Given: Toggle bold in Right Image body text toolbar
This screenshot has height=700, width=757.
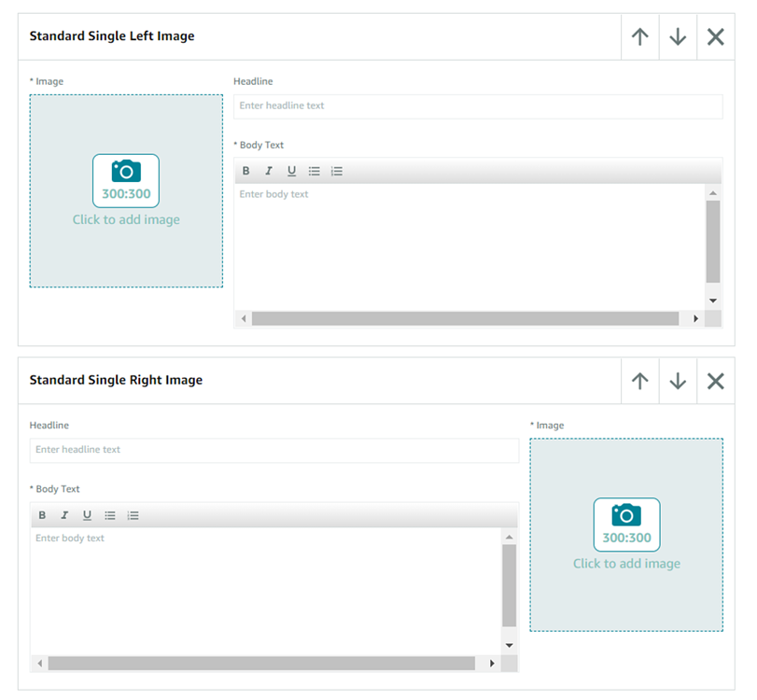Looking at the screenshot, I should 42,515.
